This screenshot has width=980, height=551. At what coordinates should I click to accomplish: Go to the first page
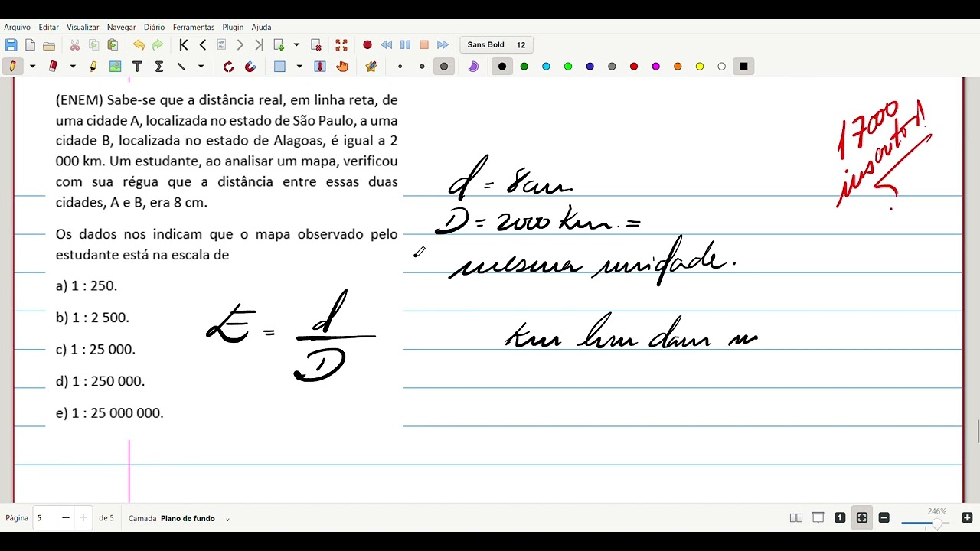(x=184, y=45)
